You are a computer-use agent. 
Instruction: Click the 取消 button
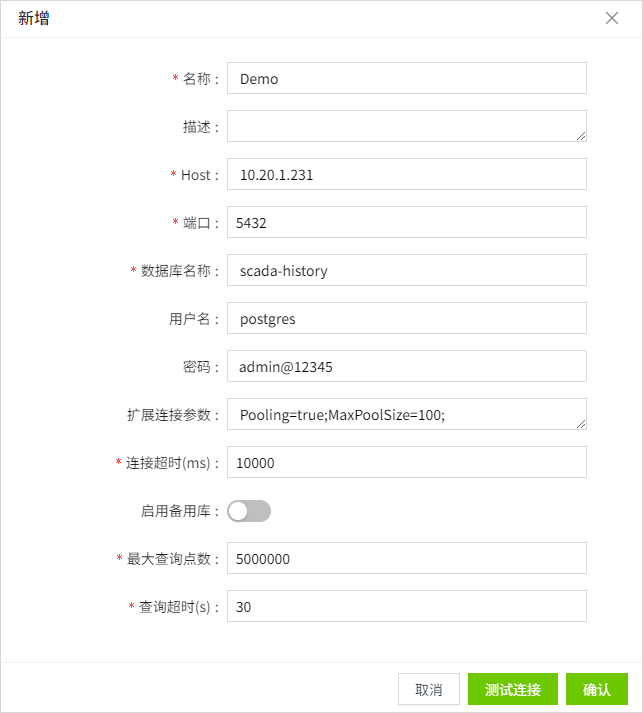[429, 689]
